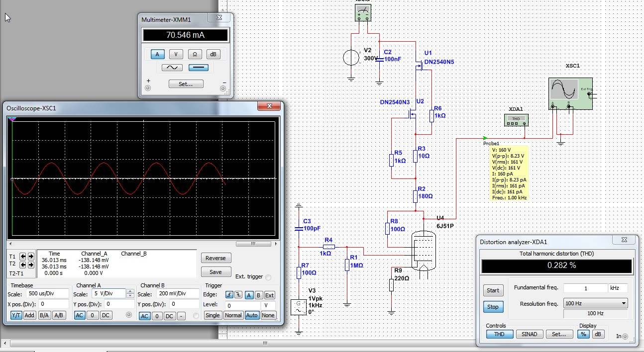644x352 pixels.
Task: Set Channel B coupling to DC
Action: pyautogui.click(x=169, y=316)
